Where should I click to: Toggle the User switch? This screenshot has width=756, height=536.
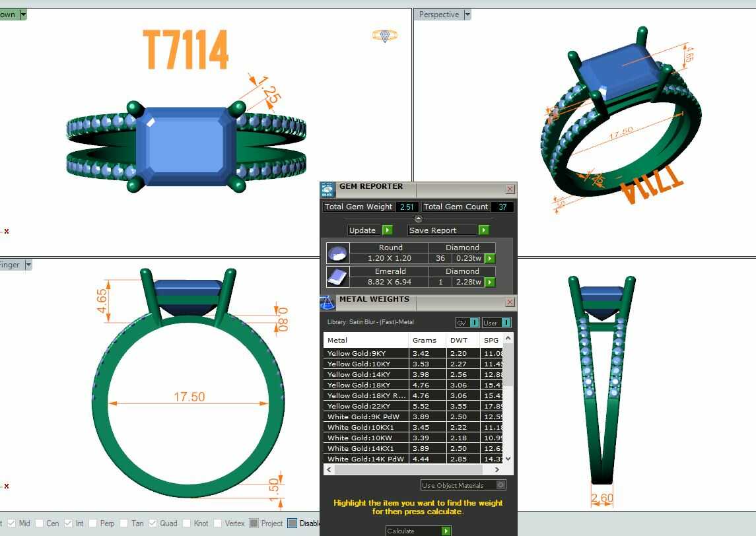(497, 323)
